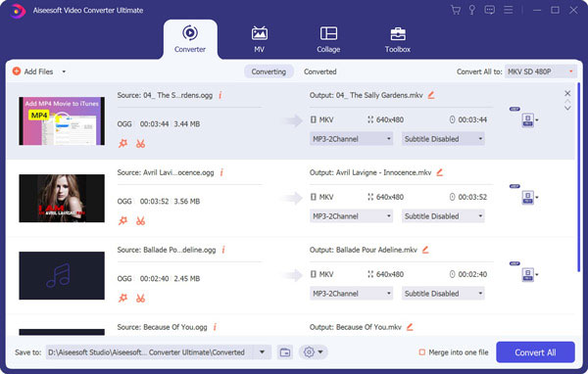Switch to the Converted list tab
This screenshot has width=588, height=374.
pyautogui.click(x=319, y=71)
